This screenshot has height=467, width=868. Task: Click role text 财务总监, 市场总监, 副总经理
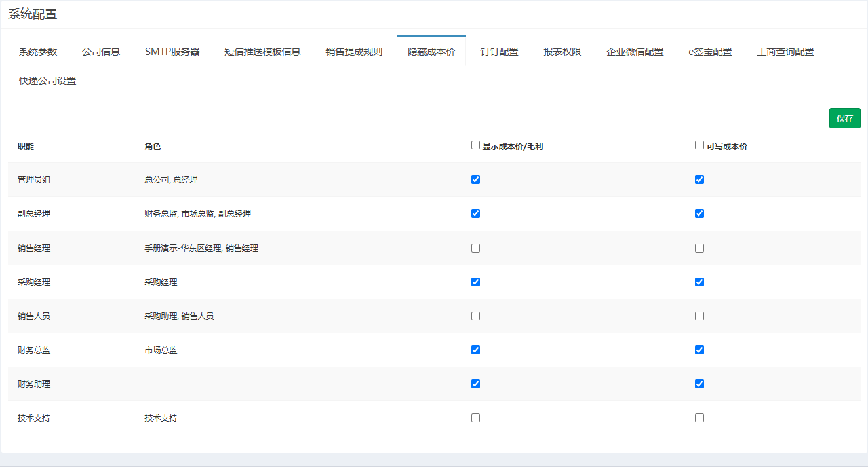pyautogui.click(x=197, y=214)
